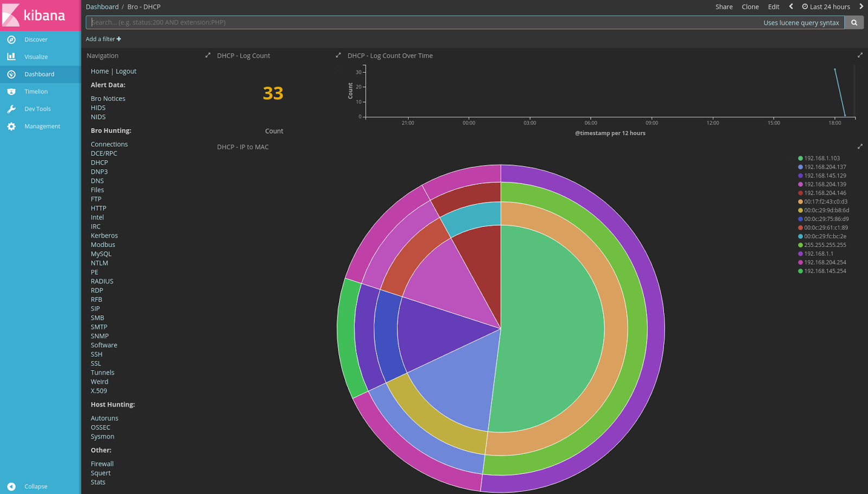The width and height of the screenshot is (868, 494).
Task: Open the dashboard Edit mode
Action: [774, 7]
